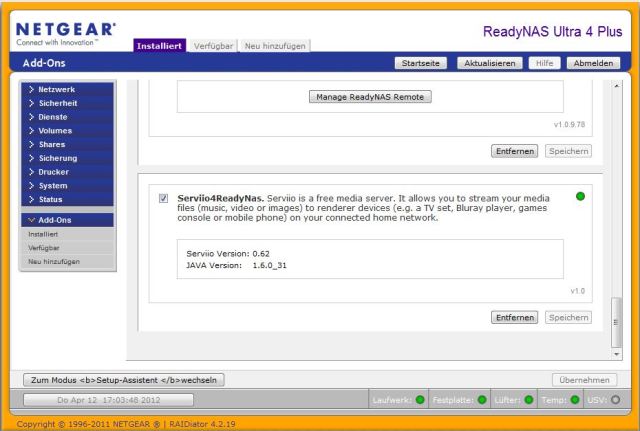The image size is (640, 431).
Task: Click the JAVA Version 1.6.0_31 text
Action: [x=236, y=265]
